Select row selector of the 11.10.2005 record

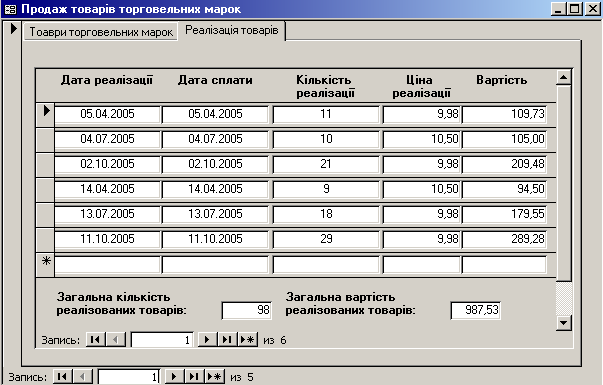click(45, 240)
